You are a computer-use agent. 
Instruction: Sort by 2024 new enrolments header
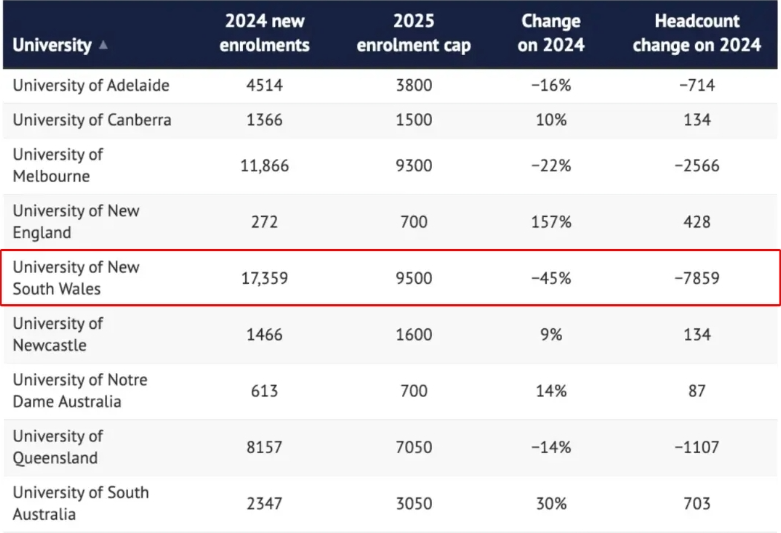coord(265,33)
